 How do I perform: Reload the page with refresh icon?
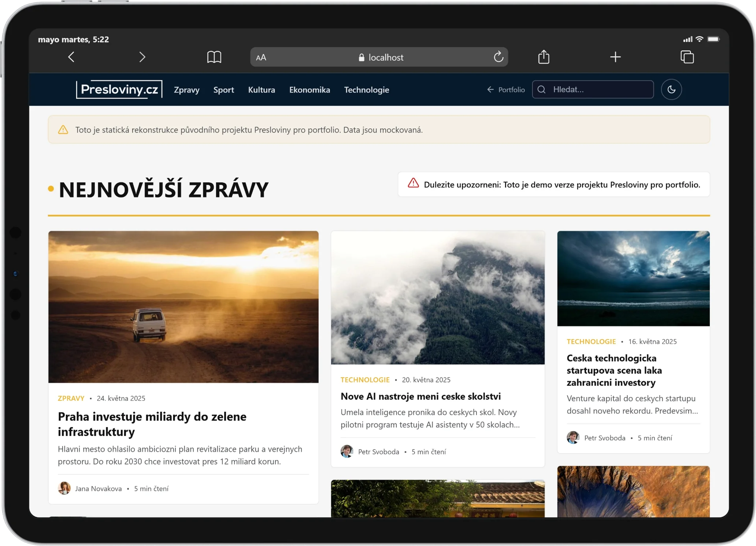tap(498, 57)
